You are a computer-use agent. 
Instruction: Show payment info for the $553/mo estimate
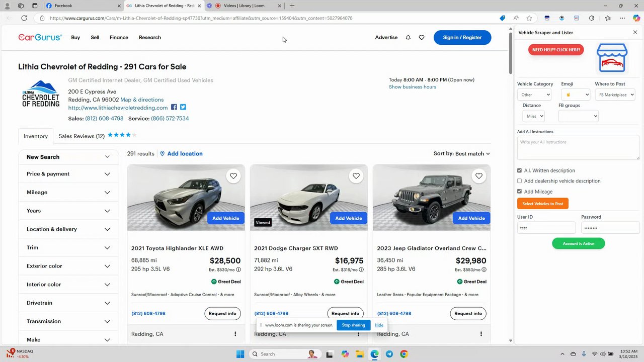coord(484,270)
